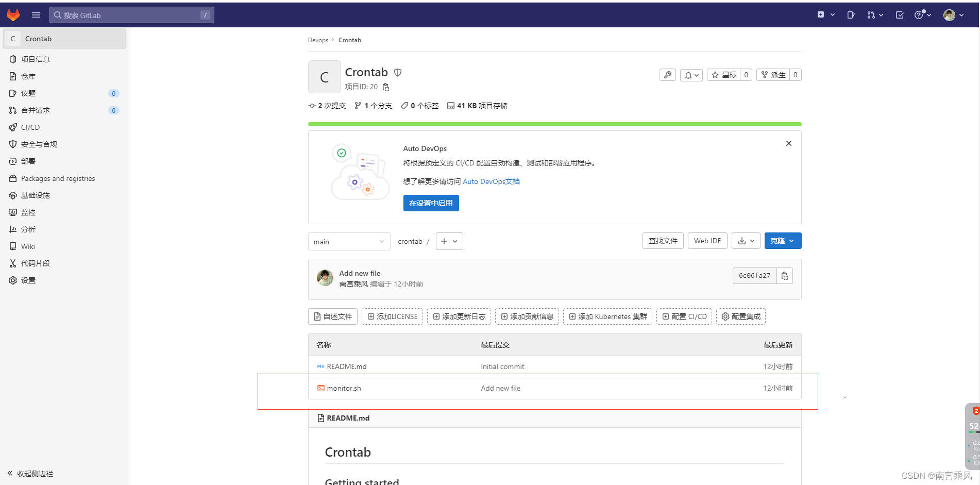Open the 'Add new file' commit title

tap(360, 273)
